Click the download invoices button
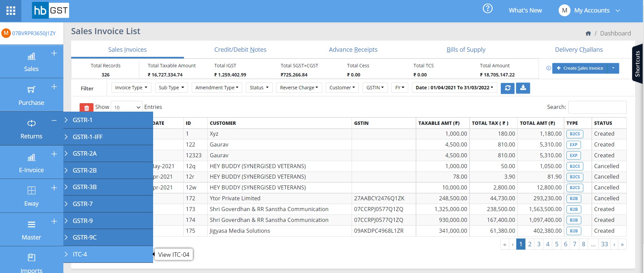This screenshot has width=644, height=273. 523,88
